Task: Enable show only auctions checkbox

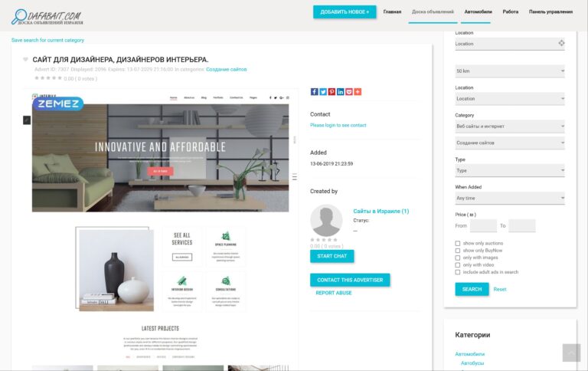Action: coord(457,243)
